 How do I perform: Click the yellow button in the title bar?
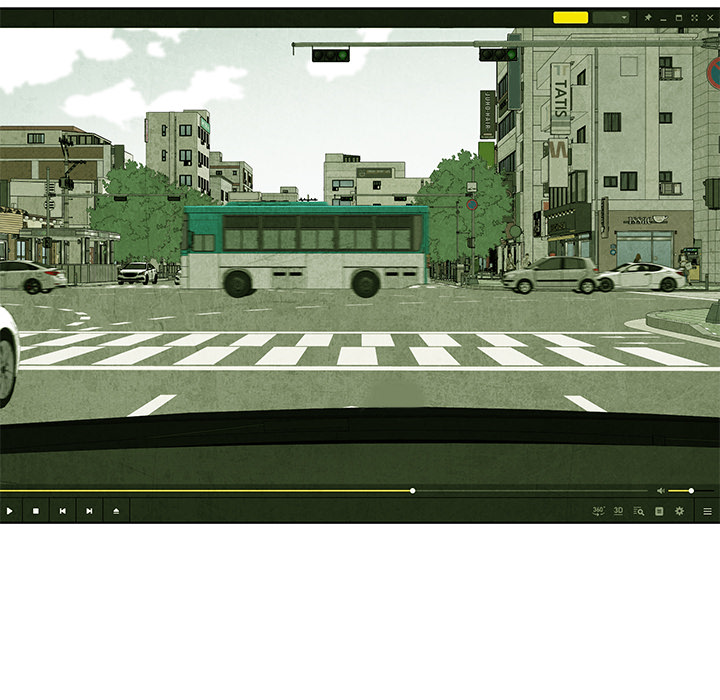pyautogui.click(x=571, y=17)
